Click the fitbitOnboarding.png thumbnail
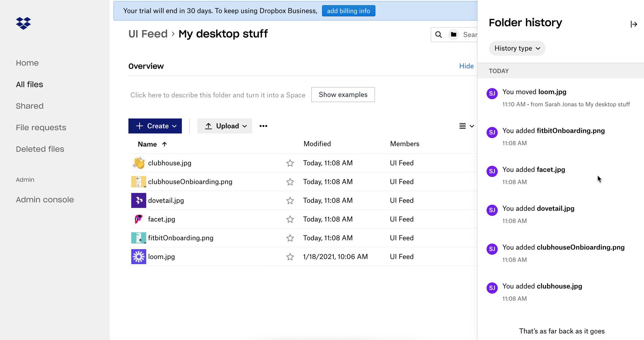The width and height of the screenshot is (644, 340). click(139, 238)
